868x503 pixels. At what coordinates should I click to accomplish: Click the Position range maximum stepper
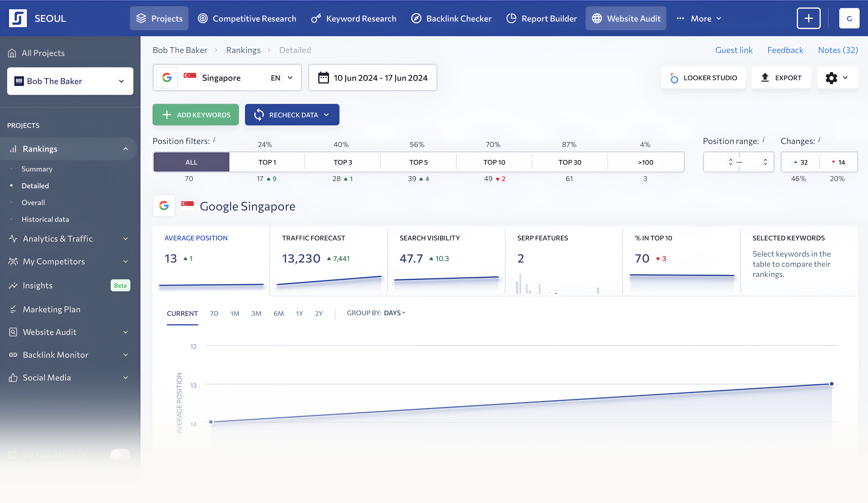765,162
